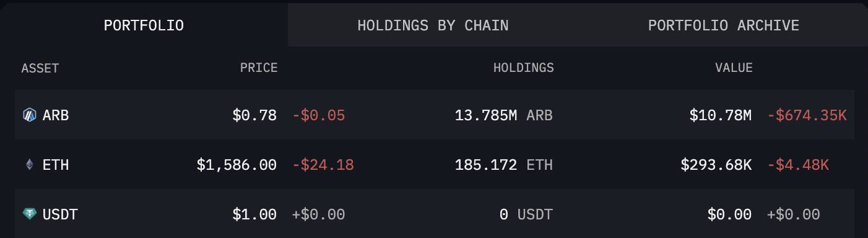Click the ARB price of $0.78
868x238 pixels.
coord(254,115)
